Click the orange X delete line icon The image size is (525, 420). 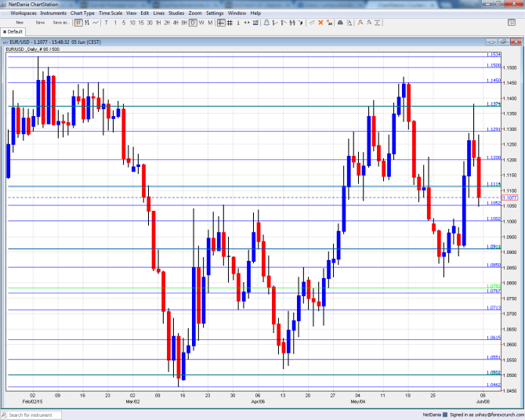pyautogui.click(x=320, y=23)
